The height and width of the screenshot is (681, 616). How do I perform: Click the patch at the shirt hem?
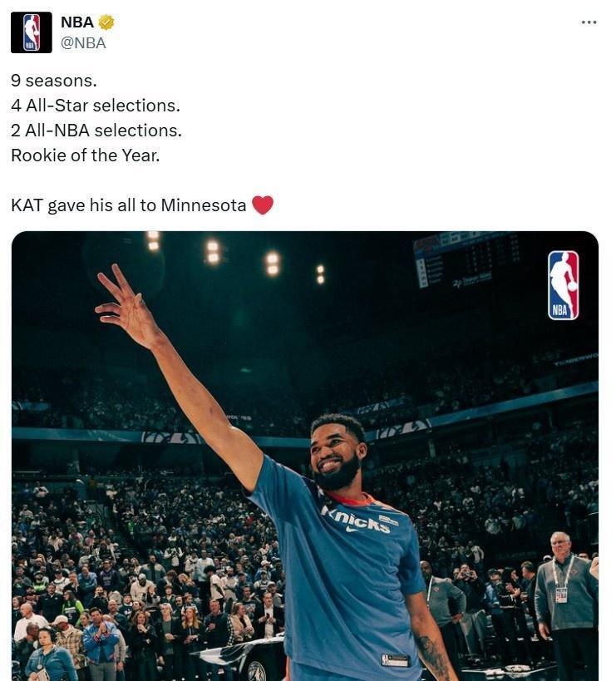click(x=395, y=659)
